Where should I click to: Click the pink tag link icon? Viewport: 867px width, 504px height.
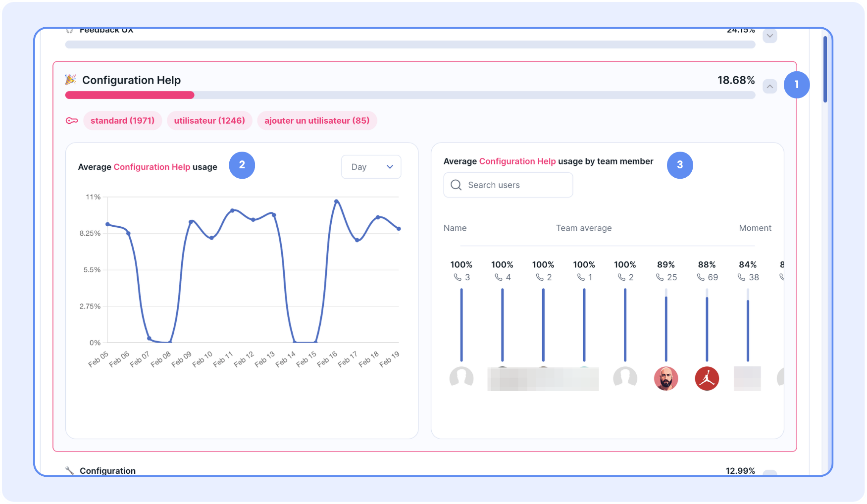[72, 121]
